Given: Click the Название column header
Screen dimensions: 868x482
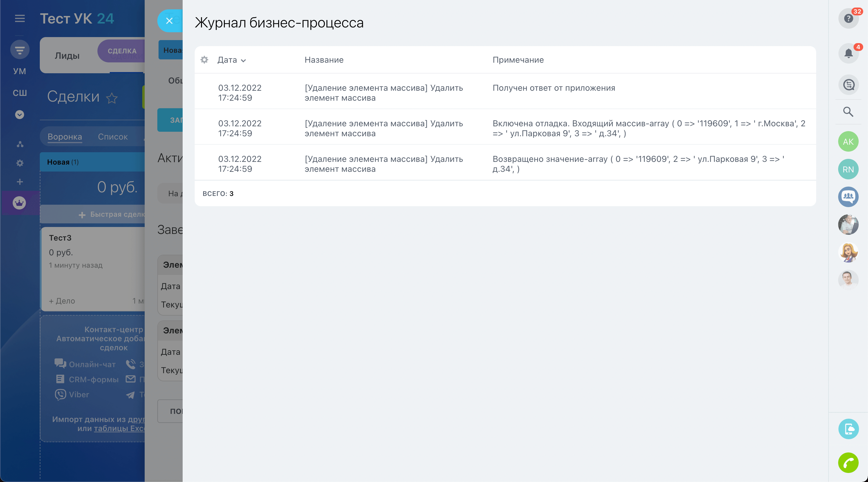Looking at the screenshot, I should [324, 60].
